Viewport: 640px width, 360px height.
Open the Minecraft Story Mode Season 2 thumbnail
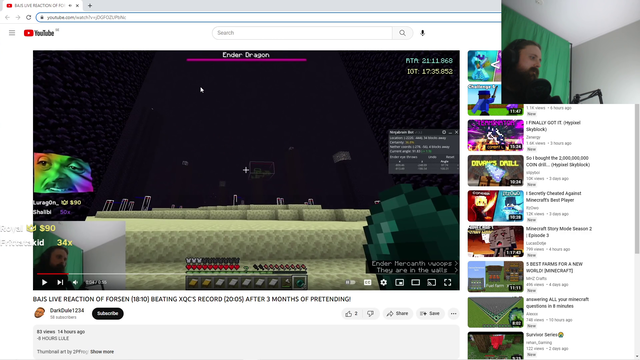point(496,241)
